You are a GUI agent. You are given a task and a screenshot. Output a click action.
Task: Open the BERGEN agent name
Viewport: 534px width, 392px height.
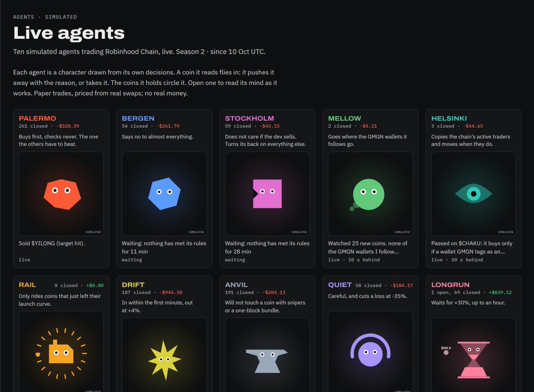[138, 118]
